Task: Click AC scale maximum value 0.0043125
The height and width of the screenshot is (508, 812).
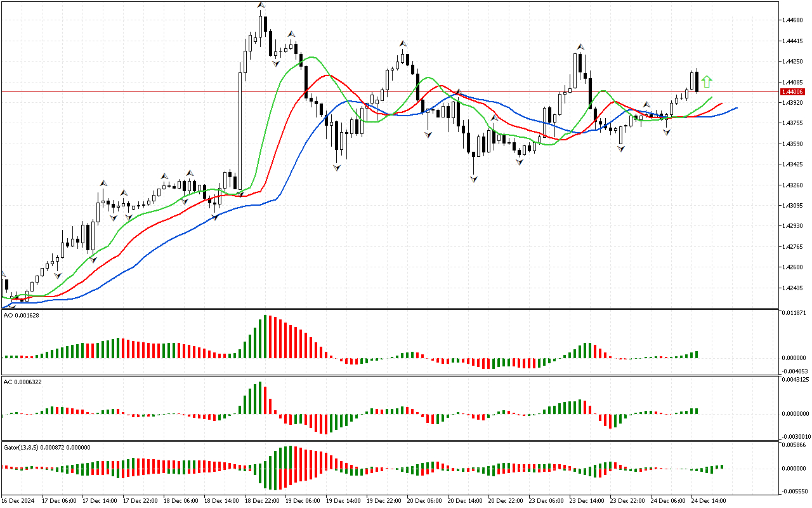Action: pos(796,380)
